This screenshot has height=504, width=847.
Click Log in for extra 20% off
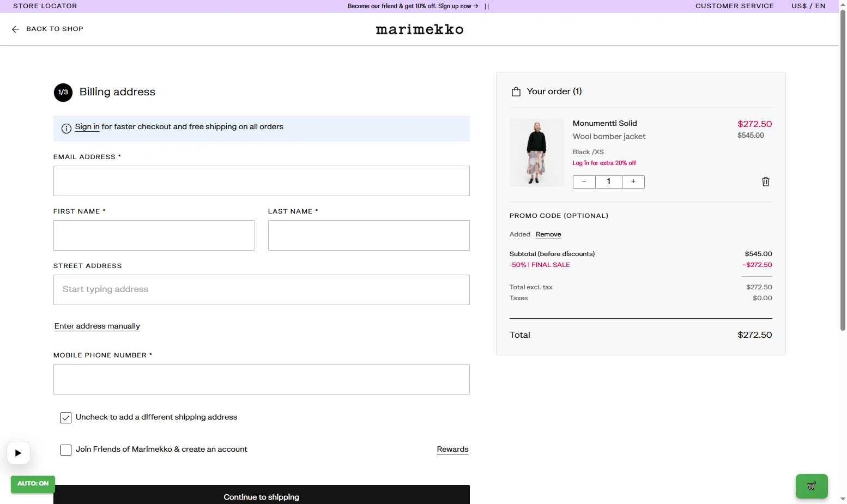tap(604, 163)
